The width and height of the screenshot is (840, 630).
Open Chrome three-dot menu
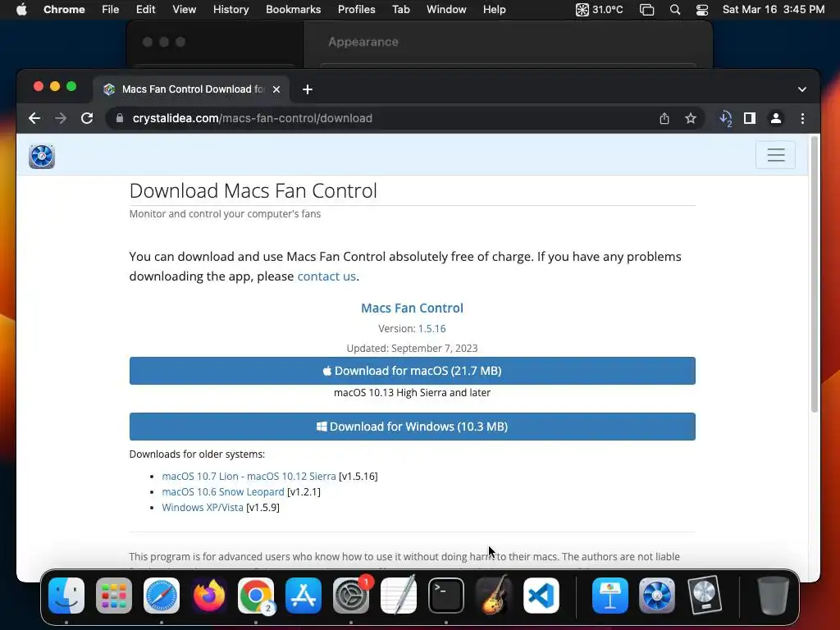[x=802, y=118]
